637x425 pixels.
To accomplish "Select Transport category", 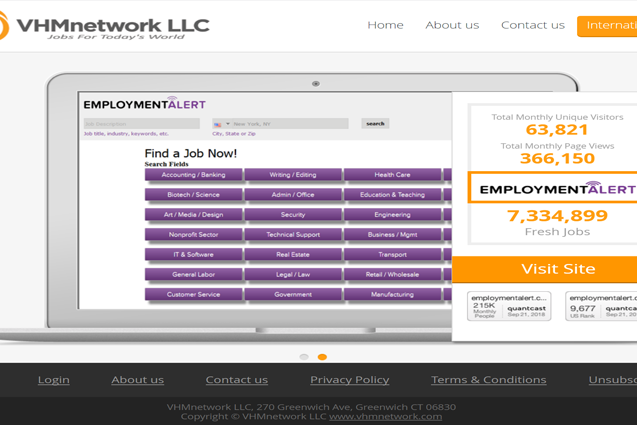I will click(x=392, y=254).
